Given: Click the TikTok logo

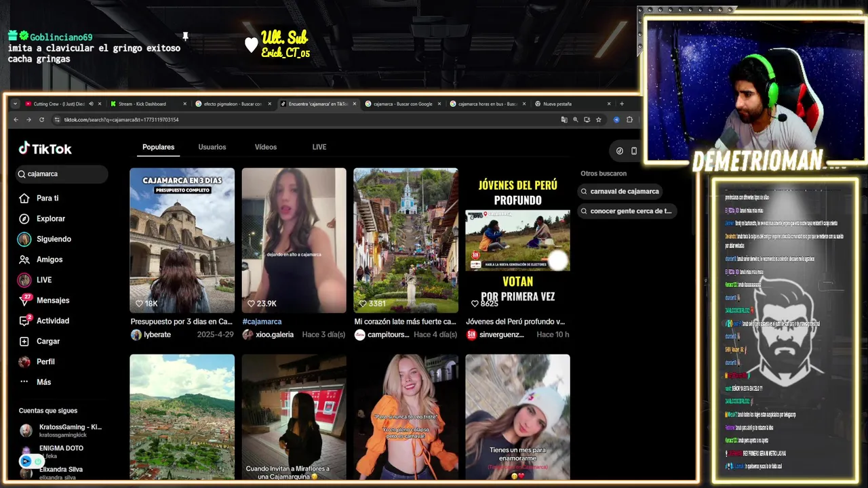Looking at the screenshot, I should click(45, 148).
